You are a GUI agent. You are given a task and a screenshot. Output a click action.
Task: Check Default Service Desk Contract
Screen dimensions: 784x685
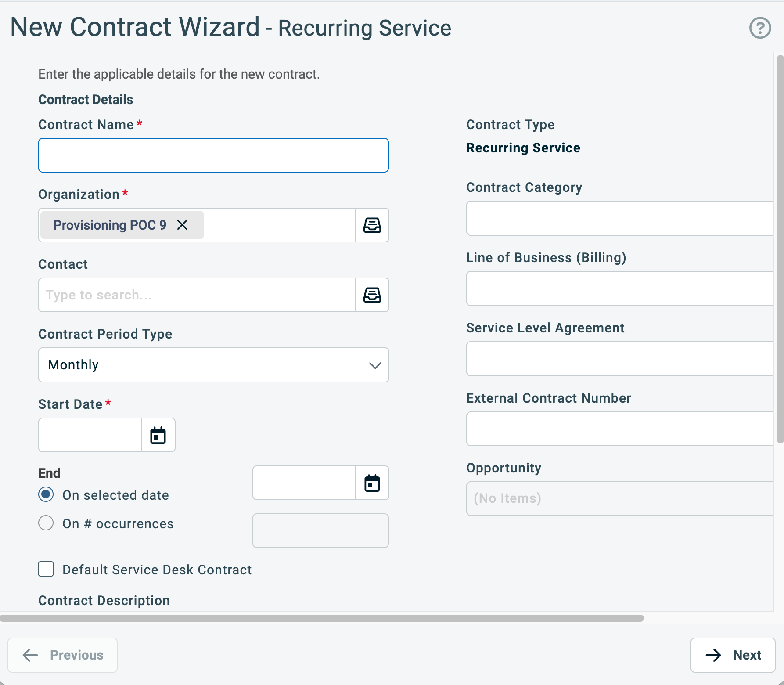(x=46, y=569)
